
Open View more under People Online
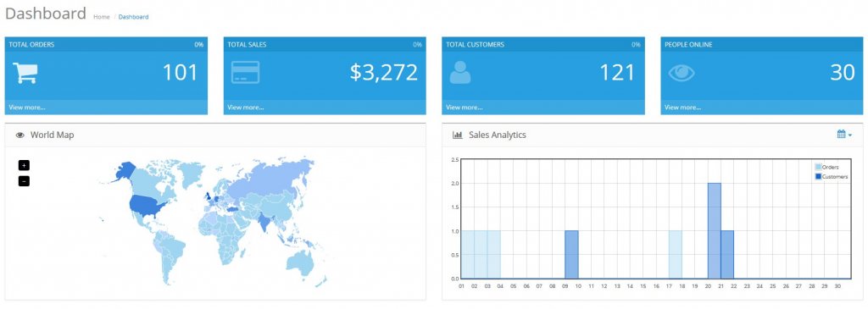[x=683, y=108]
